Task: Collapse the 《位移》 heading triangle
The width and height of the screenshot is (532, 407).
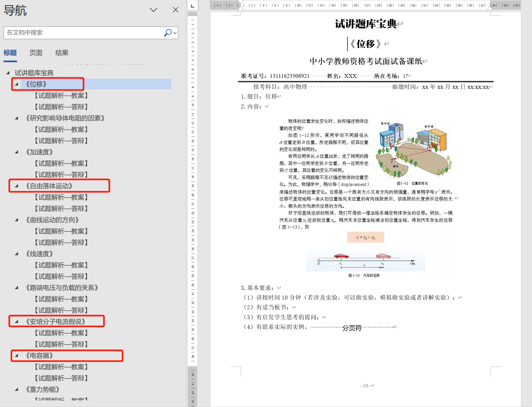Action: [17, 84]
